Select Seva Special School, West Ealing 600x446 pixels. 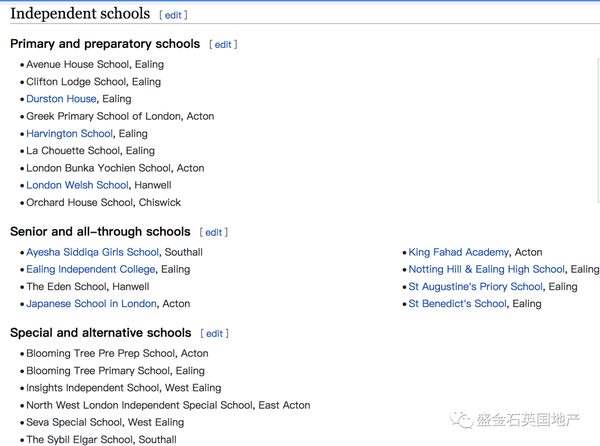coord(105,423)
